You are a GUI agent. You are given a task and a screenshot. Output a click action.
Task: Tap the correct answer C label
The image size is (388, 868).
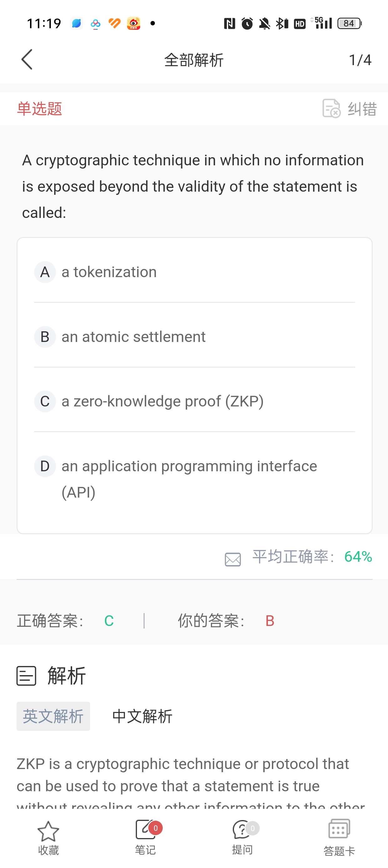tap(109, 621)
